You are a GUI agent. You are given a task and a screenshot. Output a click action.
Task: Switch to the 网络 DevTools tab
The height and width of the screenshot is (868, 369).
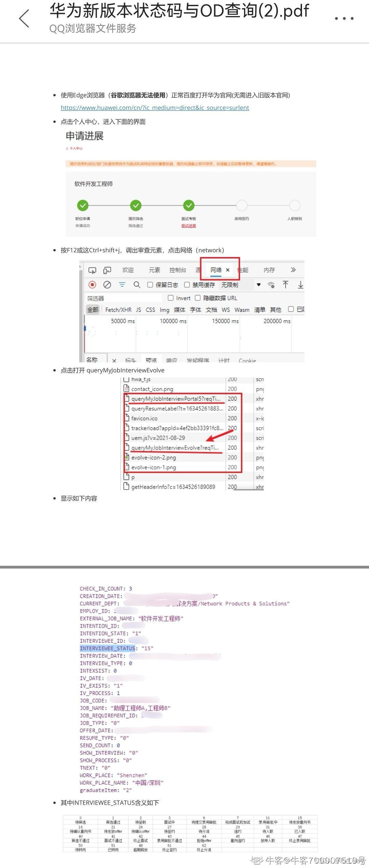click(x=216, y=270)
